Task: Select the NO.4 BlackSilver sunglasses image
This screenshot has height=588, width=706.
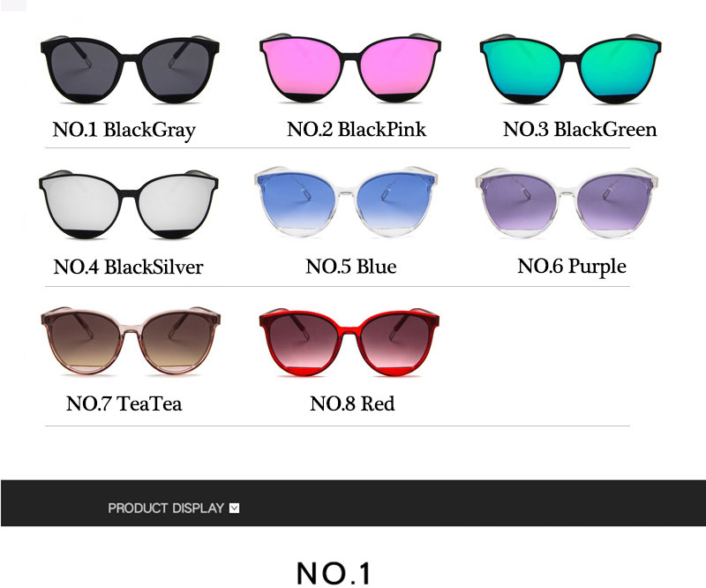Action: 129,204
